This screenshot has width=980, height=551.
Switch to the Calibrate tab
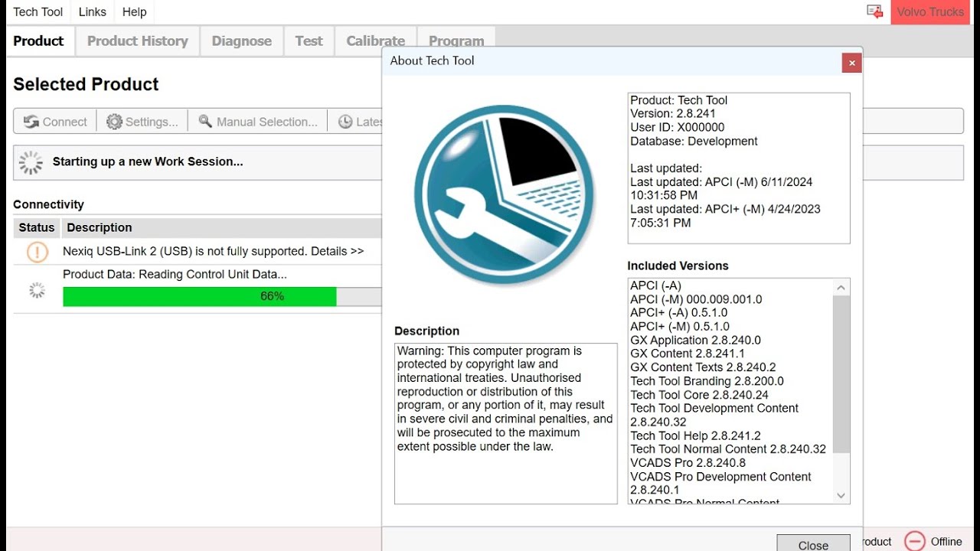pyautogui.click(x=375, y=41)
